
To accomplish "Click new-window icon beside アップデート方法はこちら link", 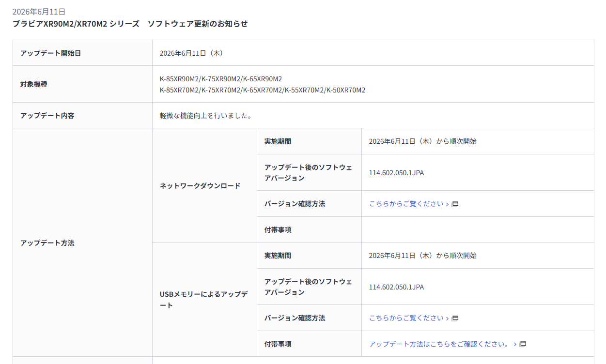I will tap(523, 344).
